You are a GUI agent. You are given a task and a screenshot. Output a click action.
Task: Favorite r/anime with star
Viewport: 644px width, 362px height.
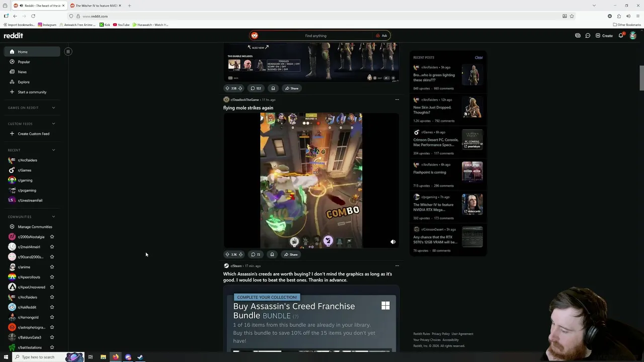(52, 267)
